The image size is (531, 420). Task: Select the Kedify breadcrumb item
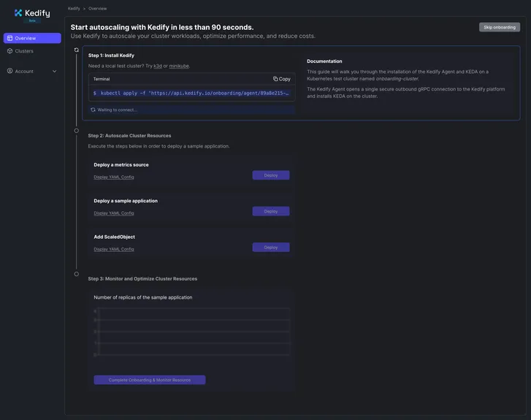pos(74,8)
